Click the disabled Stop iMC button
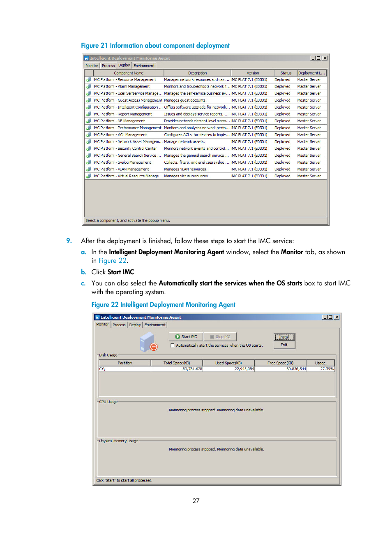This screenshot has height=533, width=392. (220, 336)
